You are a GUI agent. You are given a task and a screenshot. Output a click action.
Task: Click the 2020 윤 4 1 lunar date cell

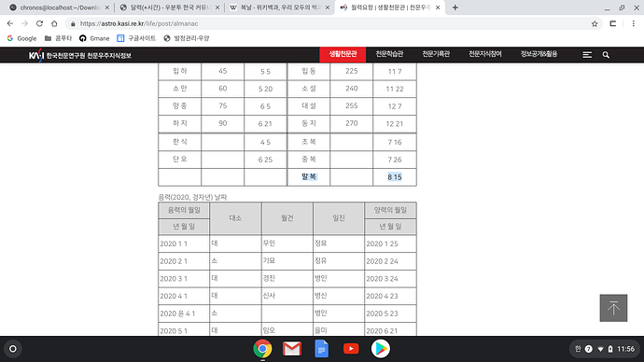pyautogui.click(x=184, y=313)
